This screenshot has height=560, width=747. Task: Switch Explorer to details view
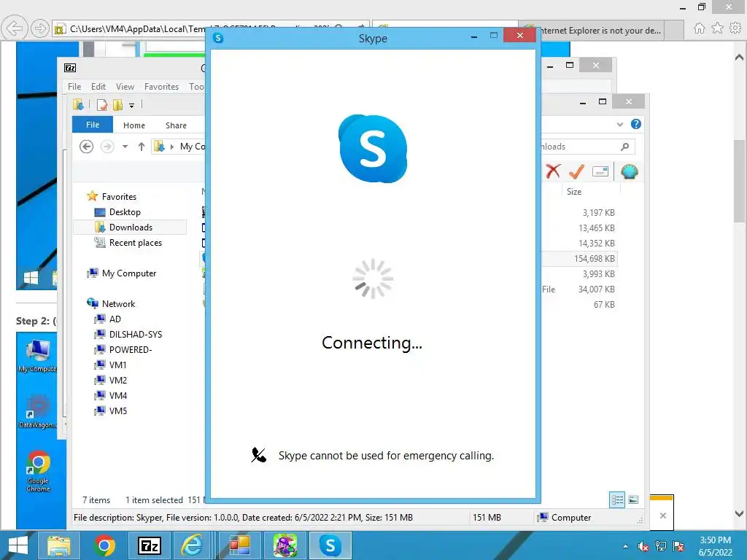pos(617,499)
